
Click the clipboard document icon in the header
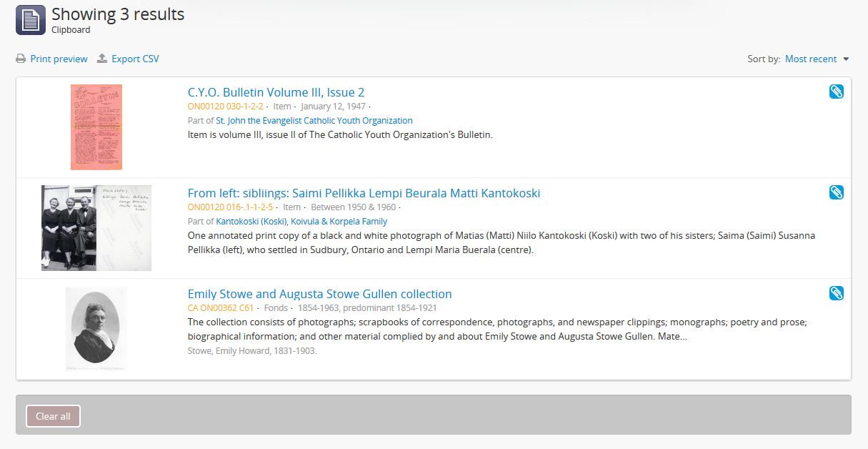[31, 20]
